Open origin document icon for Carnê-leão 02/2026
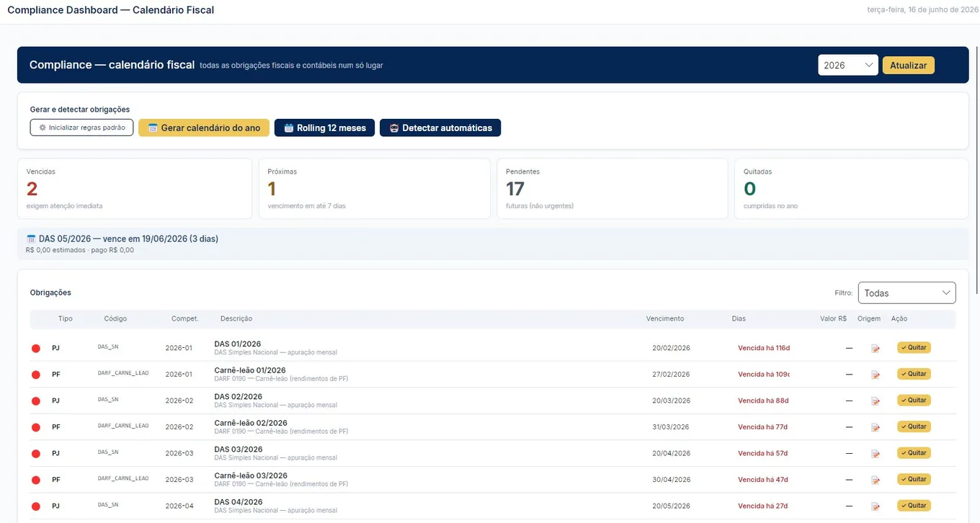The width and height of the screenshot is (980, 523). point(876,427)
